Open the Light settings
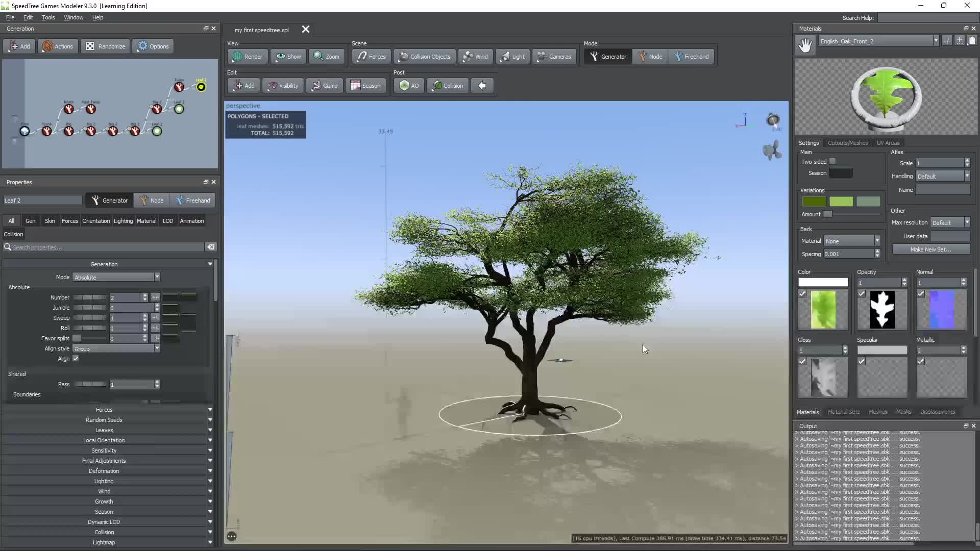 (x=512, y=56)
